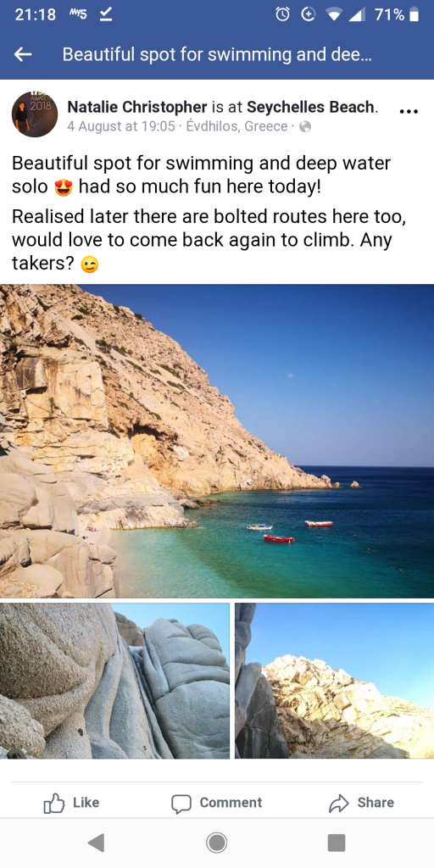Go back using the header arrow
This screenshot has height=868, width=434.
(x=23, y=54)
